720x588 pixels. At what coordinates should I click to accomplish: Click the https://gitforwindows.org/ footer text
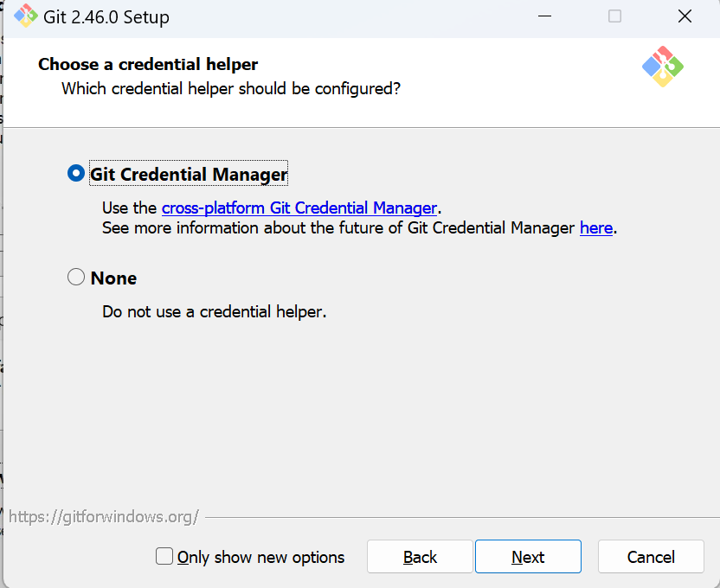[x=104, y=517]
